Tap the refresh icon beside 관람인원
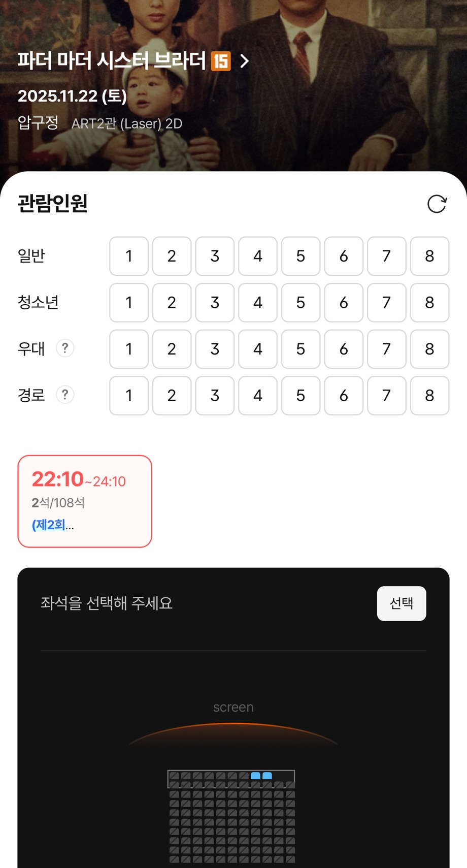Image resolution: width=467 pixels, height=868 pixels. click(437, 204)
